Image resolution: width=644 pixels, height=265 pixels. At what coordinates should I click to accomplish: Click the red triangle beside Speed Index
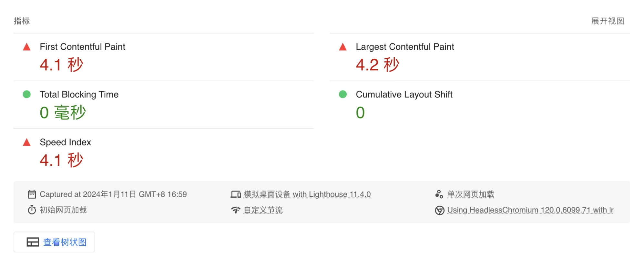tap(27, 142)
